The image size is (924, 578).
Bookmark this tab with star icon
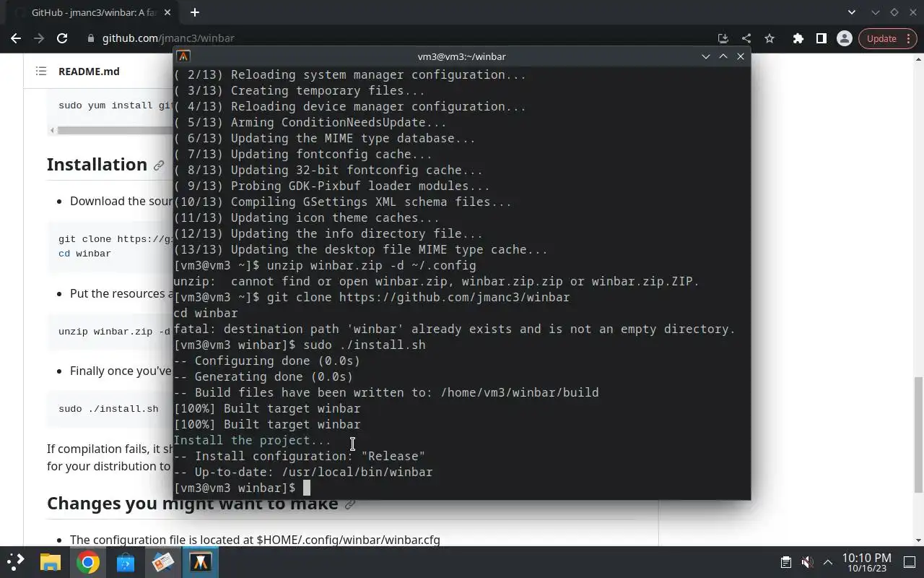(770, 38)
